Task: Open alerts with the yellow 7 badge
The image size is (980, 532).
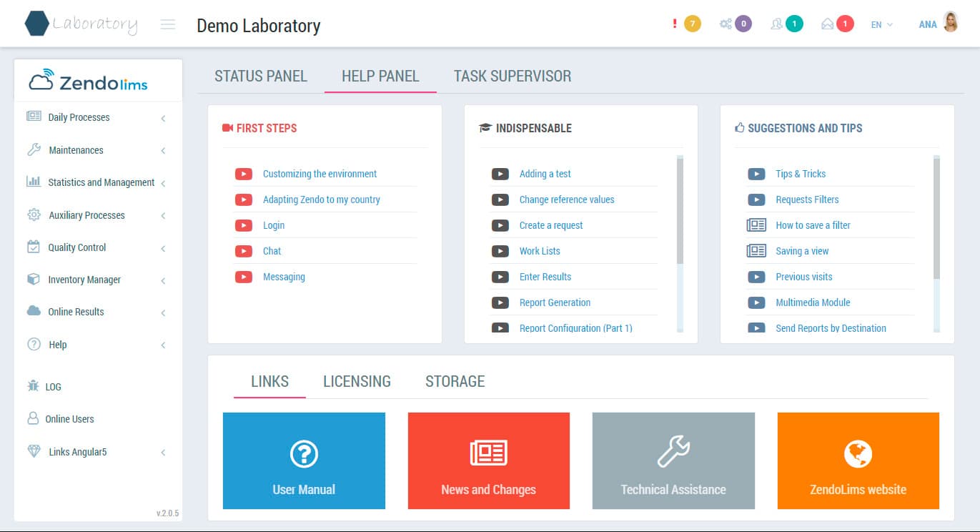Action: (x=692, y=24)
